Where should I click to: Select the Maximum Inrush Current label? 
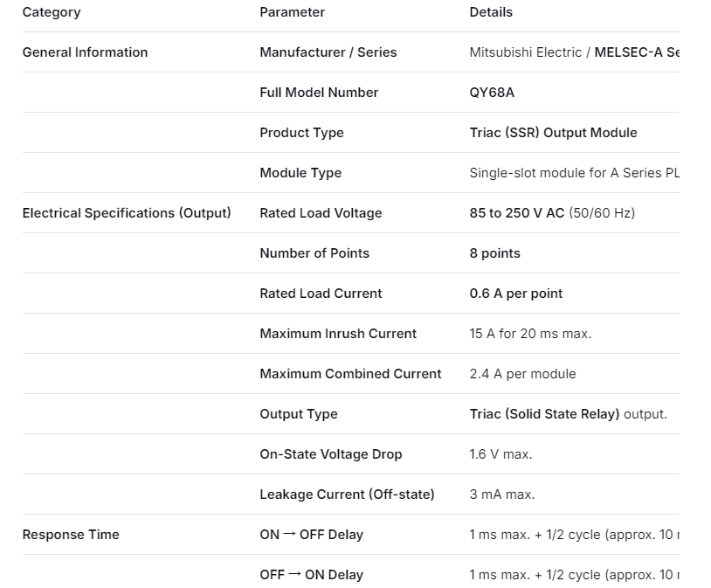pos(338,334)
